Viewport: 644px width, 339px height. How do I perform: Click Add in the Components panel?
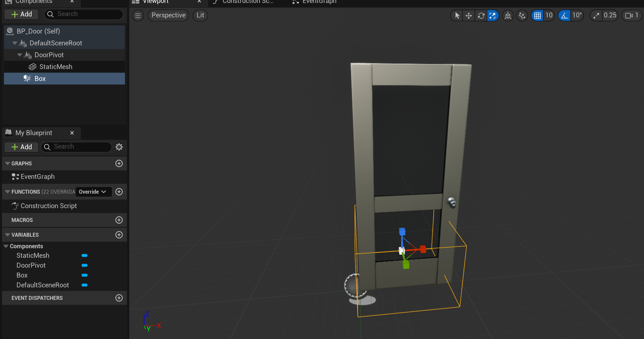21,14
